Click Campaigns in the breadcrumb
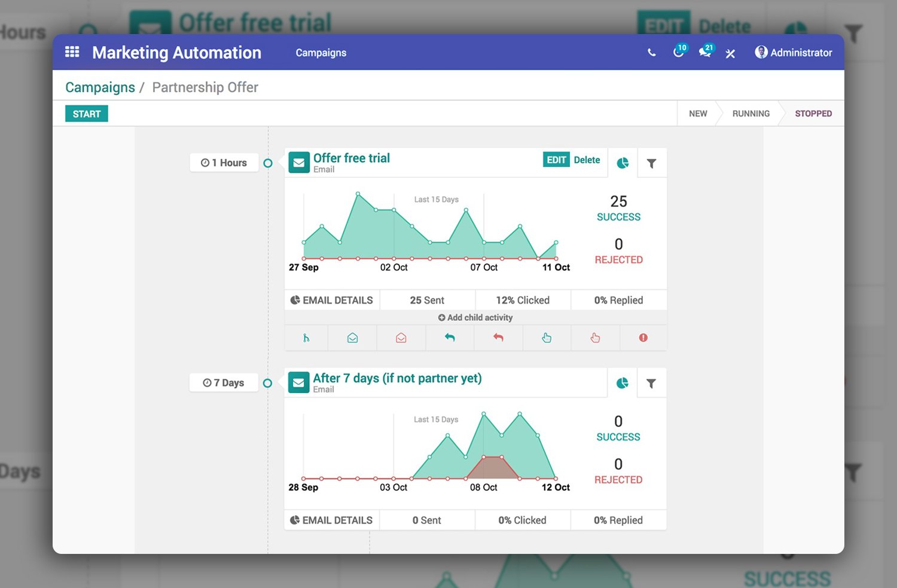Screen dimensions: 897x588 pyautogui.click(x=100, y=87)
